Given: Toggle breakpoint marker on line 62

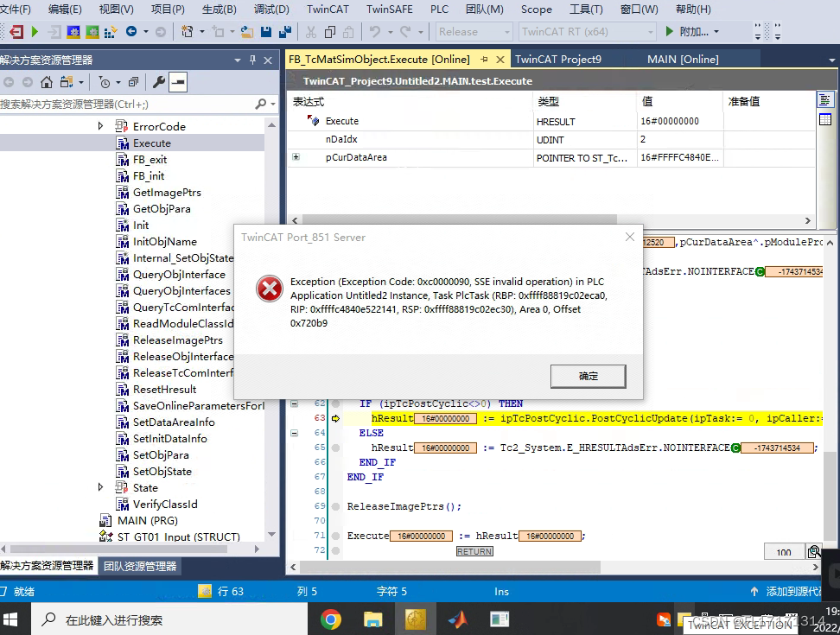Looking at the screenshot, I should pyautogui.click(x=335, y=403).
